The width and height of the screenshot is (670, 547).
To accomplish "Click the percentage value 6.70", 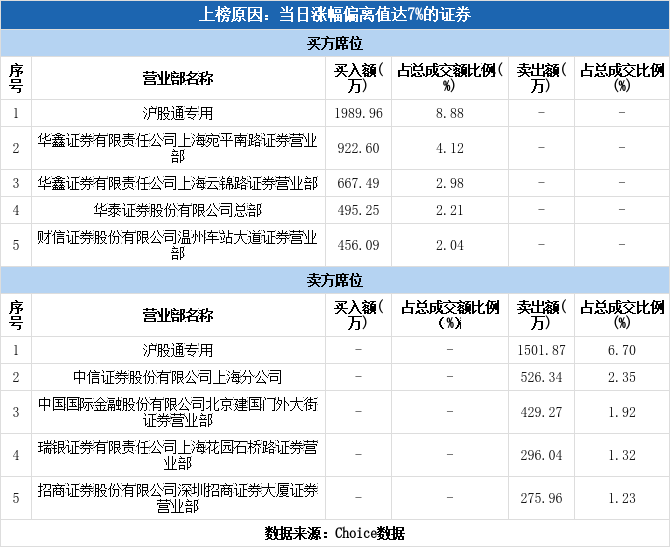I will pyautogui.click(x=622, y=350).
